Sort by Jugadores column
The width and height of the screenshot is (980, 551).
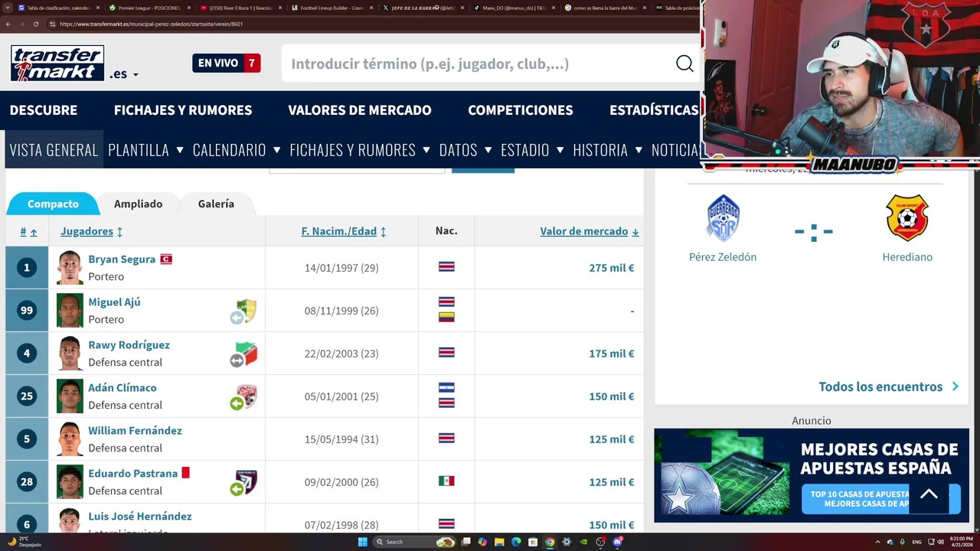click(x=91, y=231)
